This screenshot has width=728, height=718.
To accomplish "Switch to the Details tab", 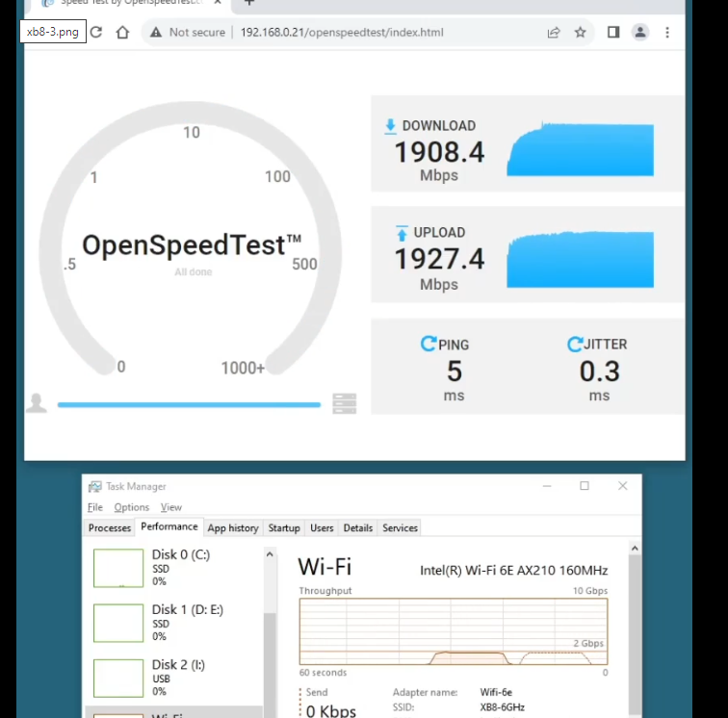I will pyautogui.click(x=358, y=527).
